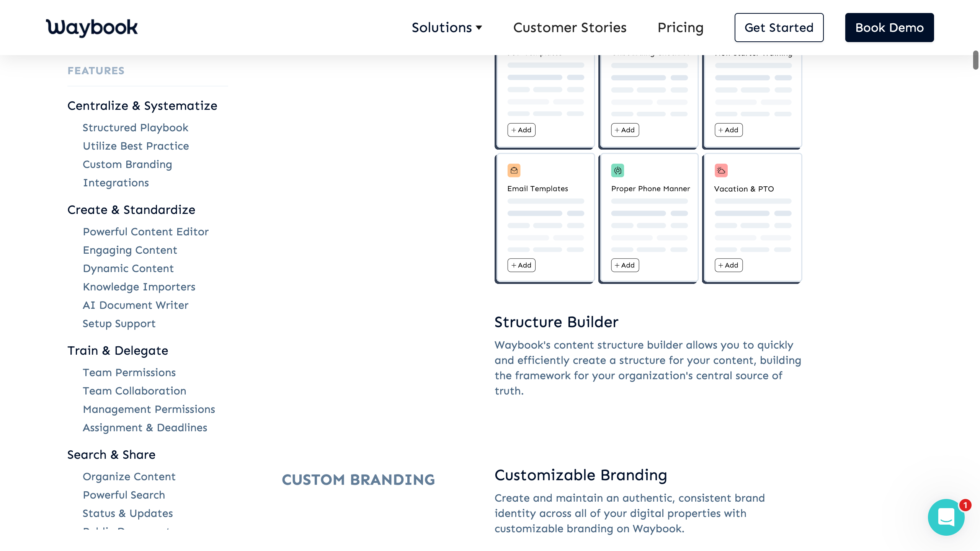
Task: Open Customer Stories page
Action: coord(570,28)
